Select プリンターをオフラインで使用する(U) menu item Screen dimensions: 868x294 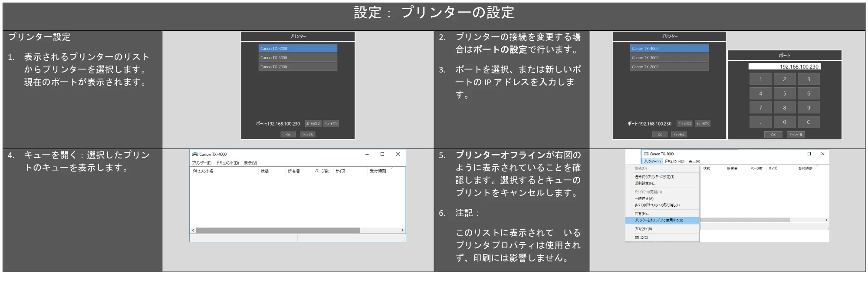coord(662,220)
